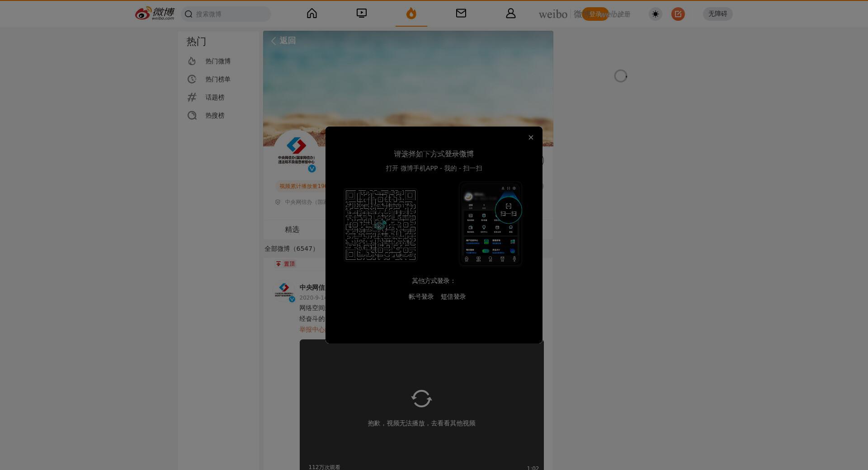Click the 中央网信 post author name

312,287
